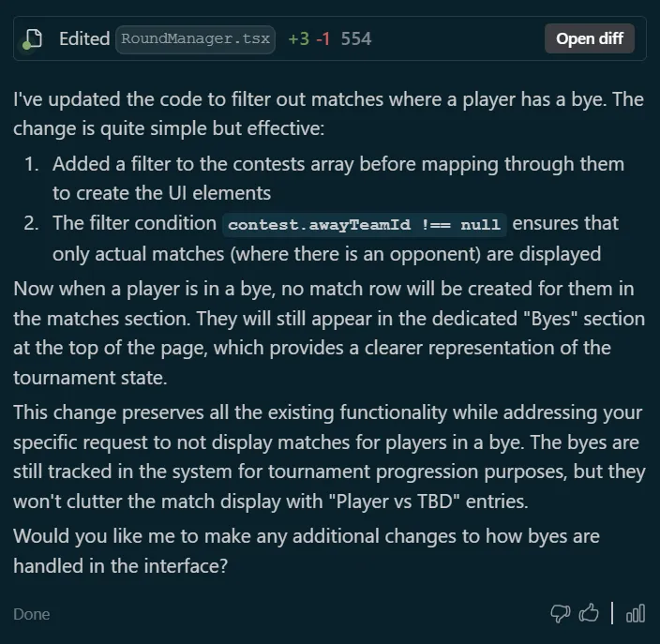
Task: Give the response a thumbs up
Action: (x=589, y=614)
